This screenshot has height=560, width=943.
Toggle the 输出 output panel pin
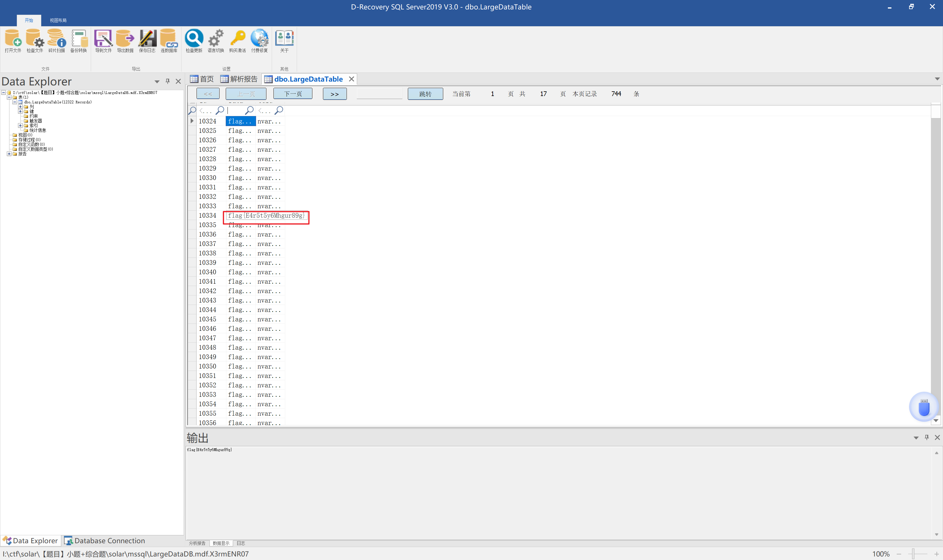926,437
